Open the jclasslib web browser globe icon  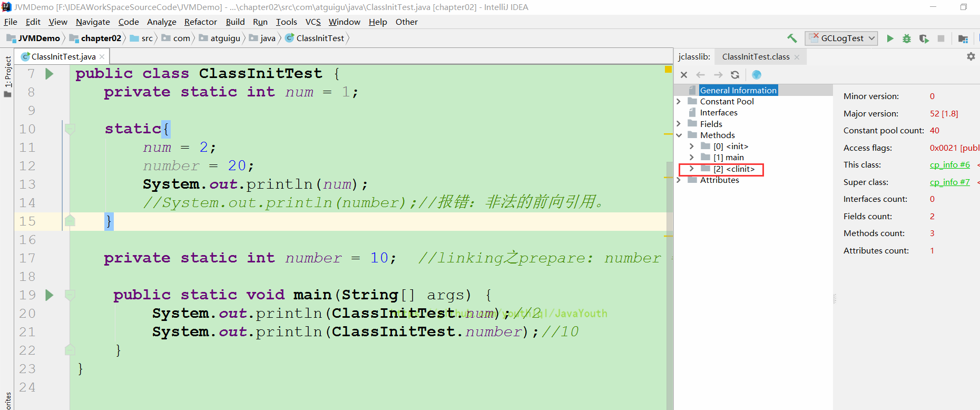click(757, 75)
